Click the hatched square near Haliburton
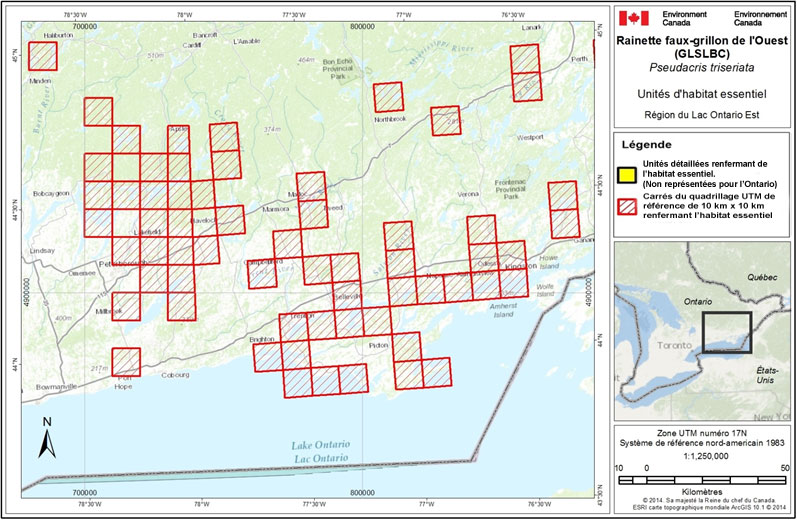 point(43,55)
